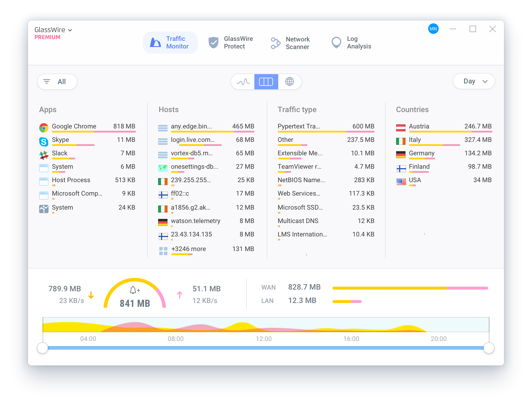Screen dimensions: 532x404
Task: Open GlassWire Protect shield icon
Action: (x=214, y=42)
